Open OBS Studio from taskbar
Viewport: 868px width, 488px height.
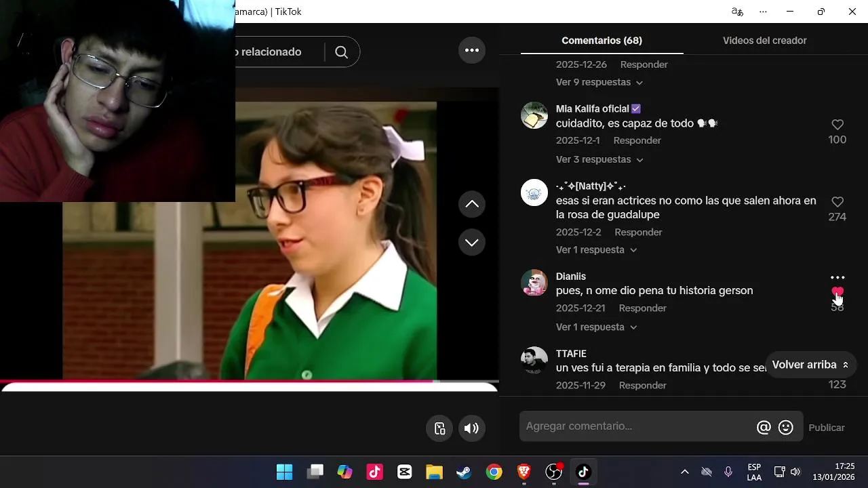tap(554, 472)
